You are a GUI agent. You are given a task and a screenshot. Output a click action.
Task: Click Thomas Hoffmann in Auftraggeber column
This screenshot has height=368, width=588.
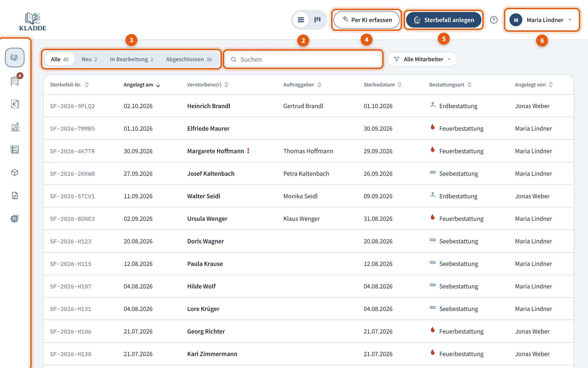point(308,151)
